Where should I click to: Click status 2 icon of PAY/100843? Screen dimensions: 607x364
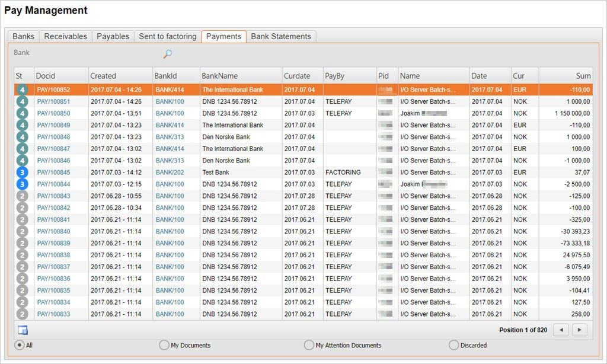click(x=22, y=196)
